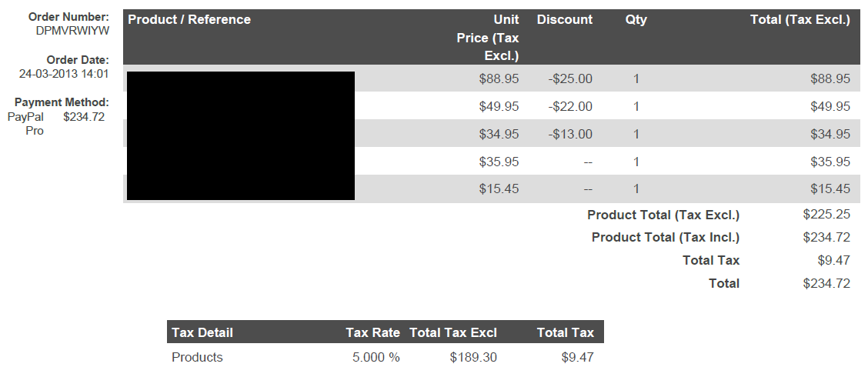Click the -$22.00 discount value
Screen dimensions: 868x367
(570, 106)
